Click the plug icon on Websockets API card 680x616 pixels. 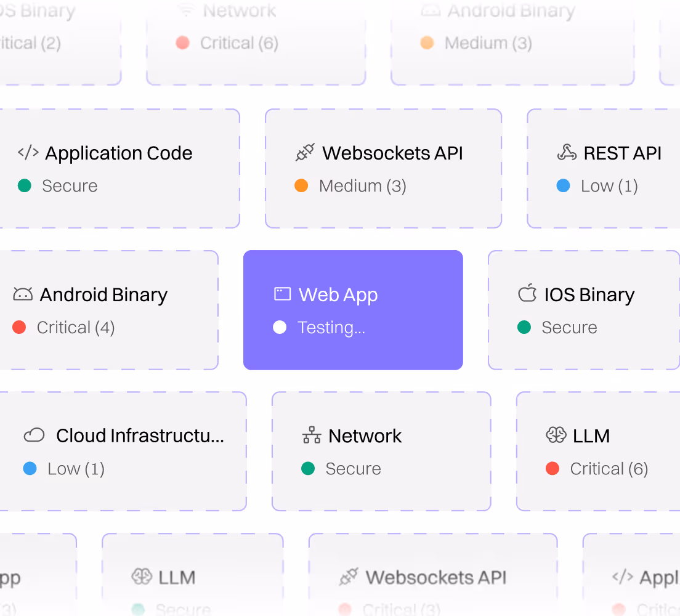pos(303,153)
